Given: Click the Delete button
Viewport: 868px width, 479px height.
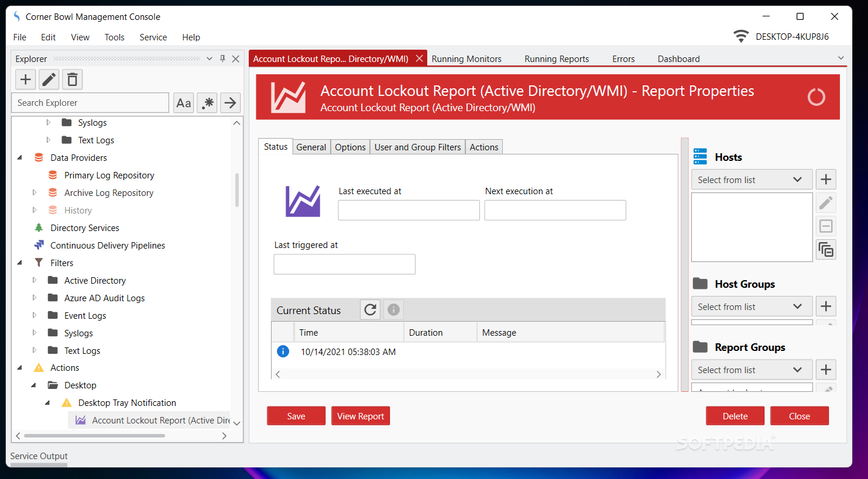Looking at the screenshot, I should tap(735, 416).
